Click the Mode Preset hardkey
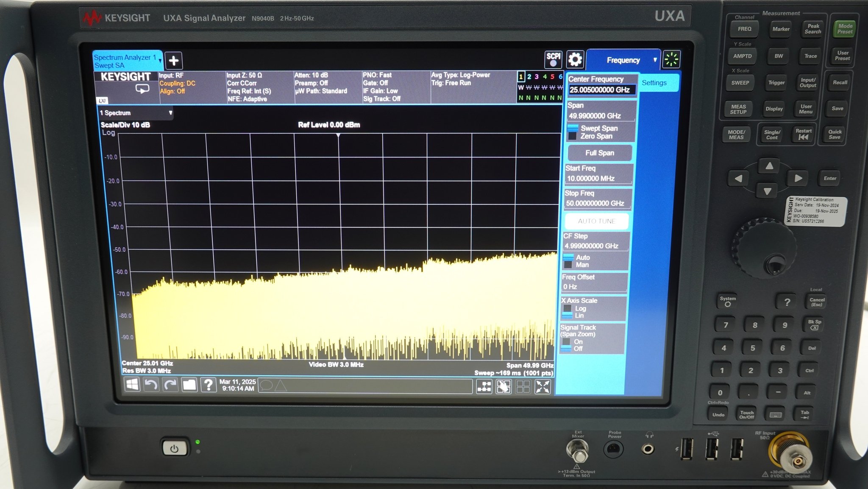The height and width of the screenshot is (489, 868). point(845,29)
